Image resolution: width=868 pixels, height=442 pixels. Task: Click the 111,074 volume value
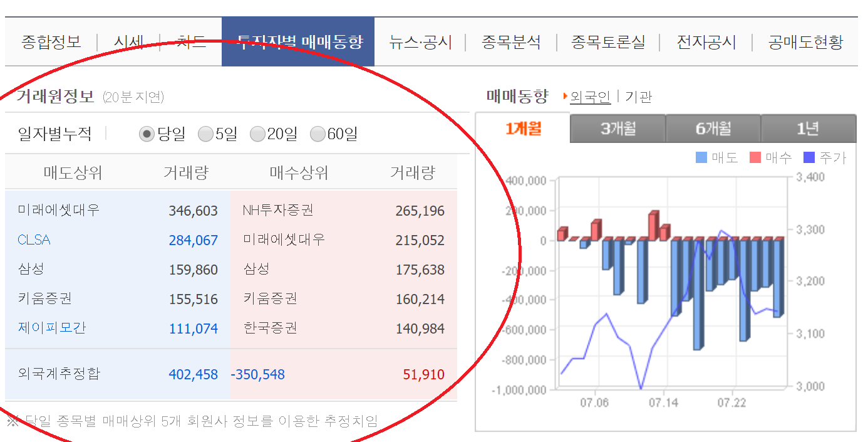(194, 329)
